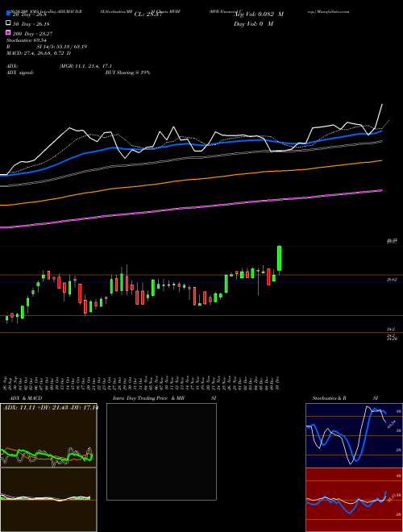Open the blue Stochastics chart panel
Viewport: 403px width, 532px height.
tap(354, 435)
